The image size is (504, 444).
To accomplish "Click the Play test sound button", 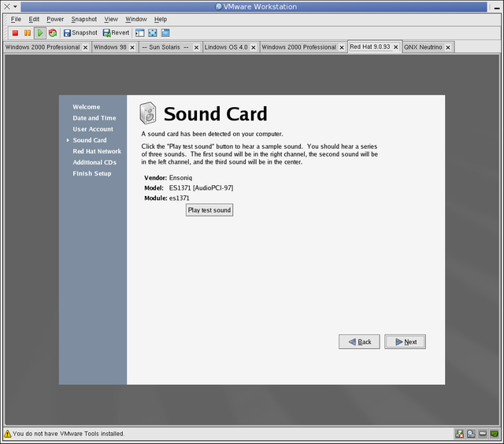I will (209, 210).
